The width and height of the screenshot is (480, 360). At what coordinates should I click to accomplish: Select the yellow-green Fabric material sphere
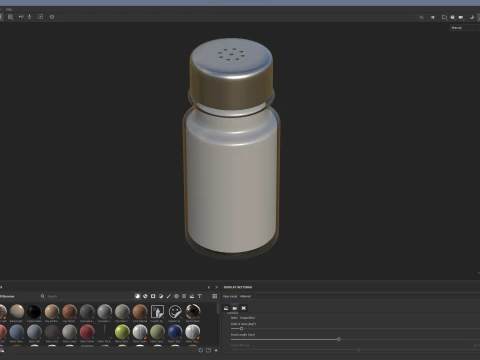[122, 332]
